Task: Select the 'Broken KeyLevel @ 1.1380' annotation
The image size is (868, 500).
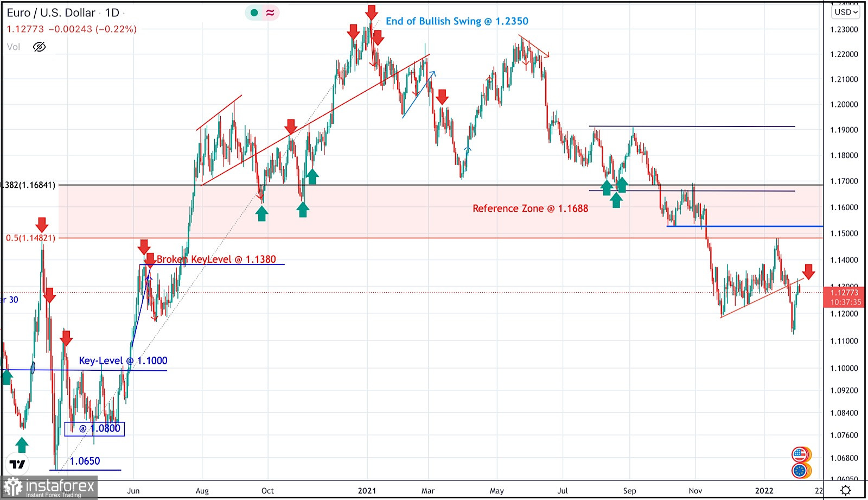Action: tap(216, 260)
